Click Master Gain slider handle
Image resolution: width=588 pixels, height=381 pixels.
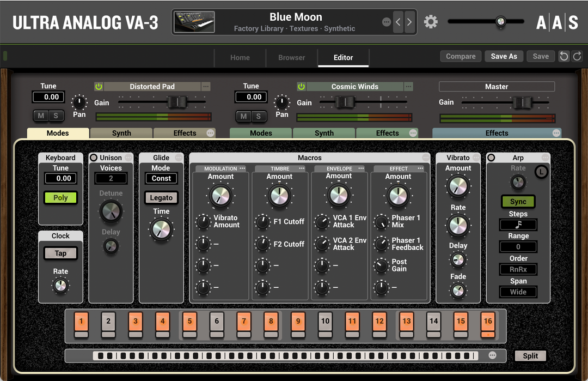pyautogui.click(x=522, y=102)
